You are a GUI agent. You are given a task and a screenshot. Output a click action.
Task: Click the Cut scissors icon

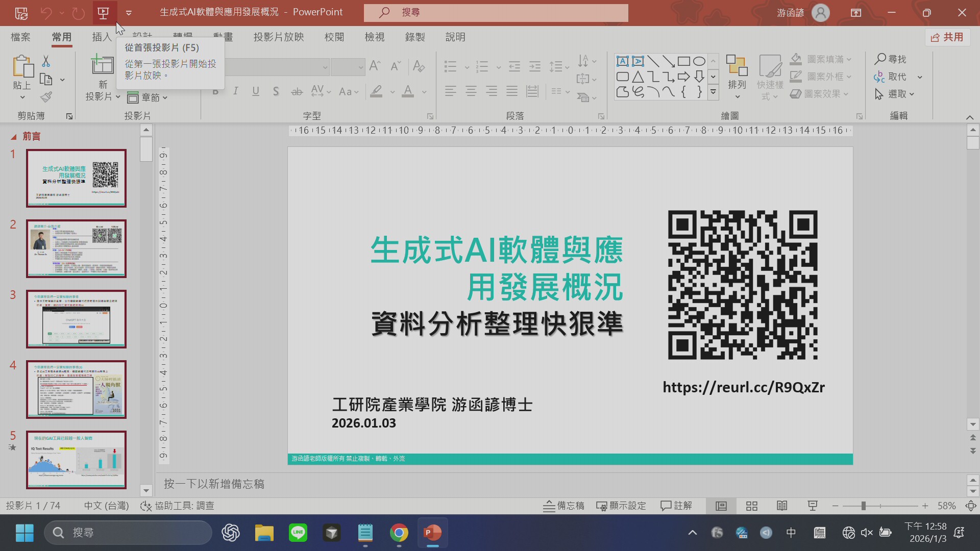46,62
